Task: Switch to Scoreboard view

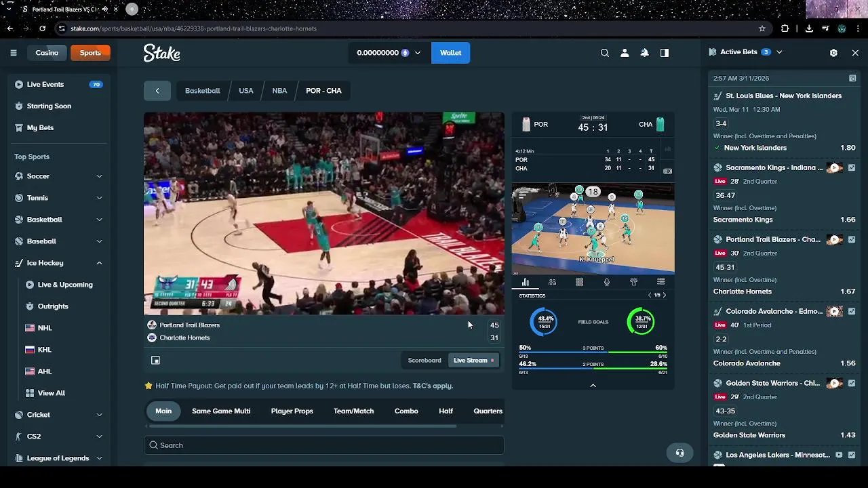Action: [425, 361]
